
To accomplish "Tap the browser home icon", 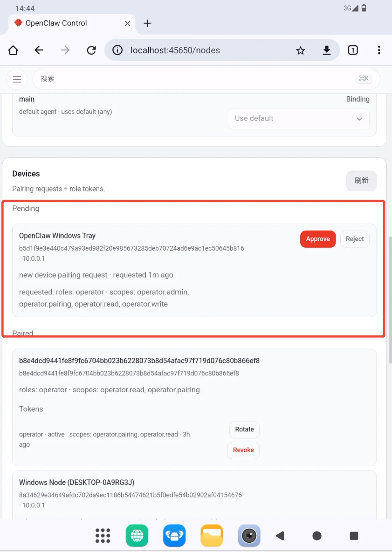I will (13, 50).
